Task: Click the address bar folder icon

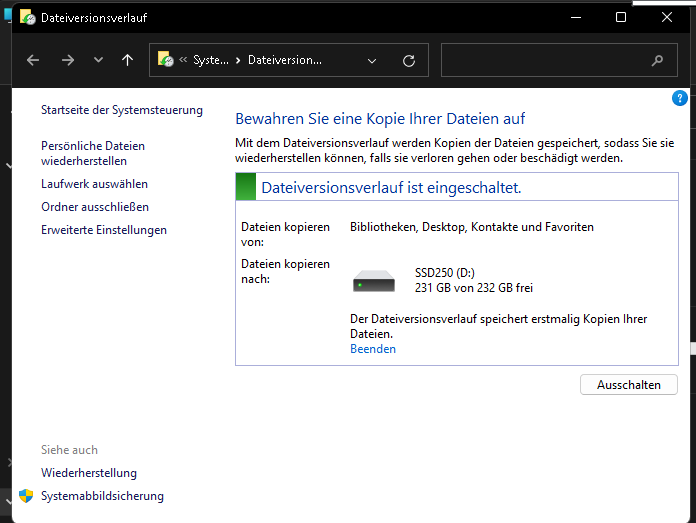Action: (166, 60)
